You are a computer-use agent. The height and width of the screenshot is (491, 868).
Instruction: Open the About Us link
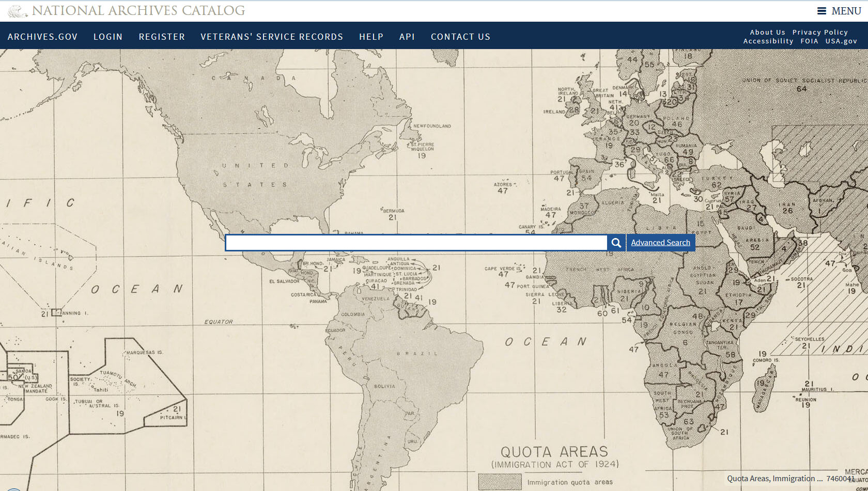pos(768,32)
